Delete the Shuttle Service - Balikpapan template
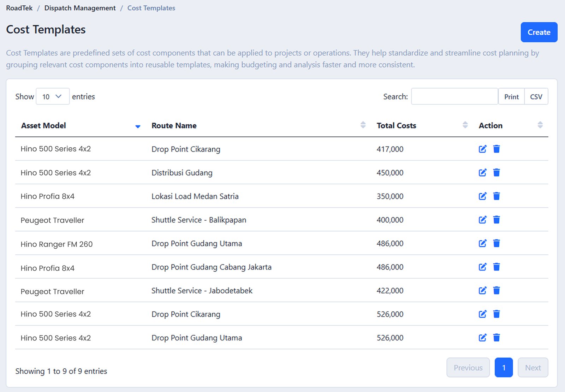The height and width of the screenshot is (392, 565). pyautogui.click(x=496, y=220)
